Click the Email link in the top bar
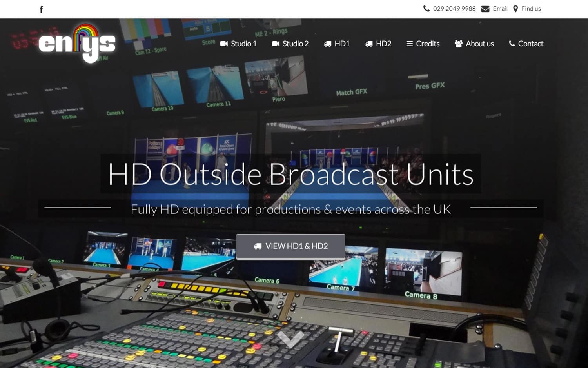 pos(500,8)
